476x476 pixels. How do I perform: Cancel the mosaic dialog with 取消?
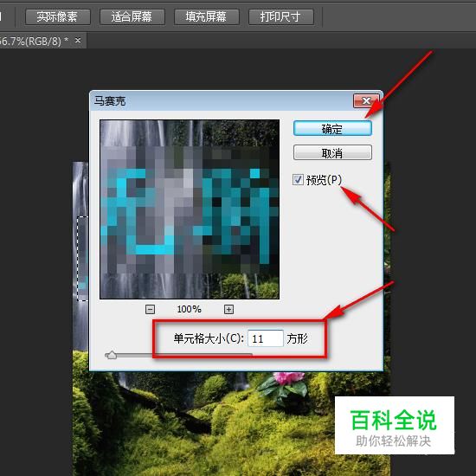coord(332,152)
